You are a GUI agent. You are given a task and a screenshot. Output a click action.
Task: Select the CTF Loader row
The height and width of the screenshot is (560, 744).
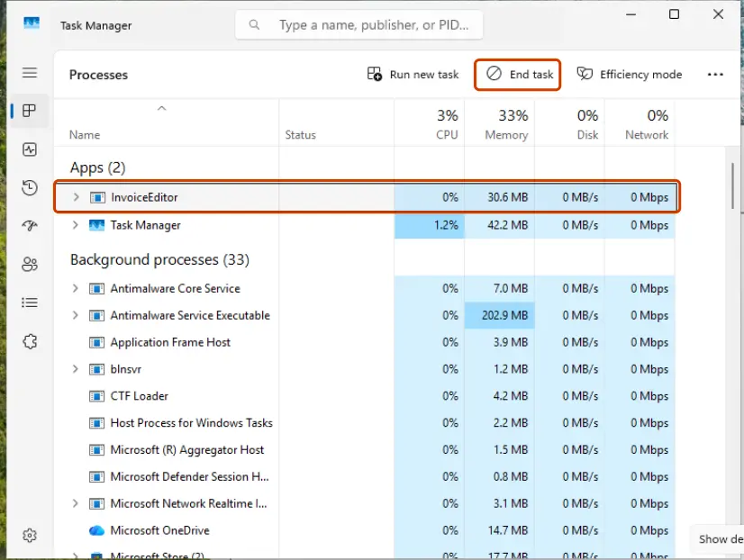365,396
